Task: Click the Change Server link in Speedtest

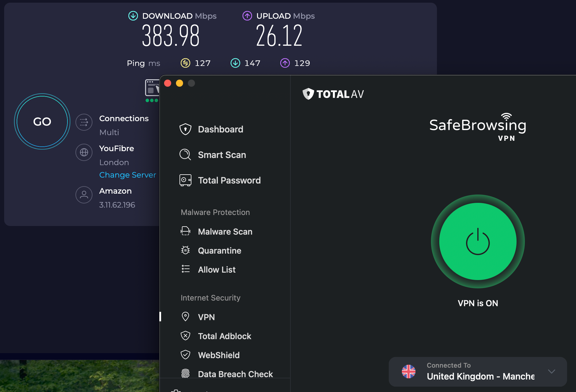Action: tap(128, 175)
